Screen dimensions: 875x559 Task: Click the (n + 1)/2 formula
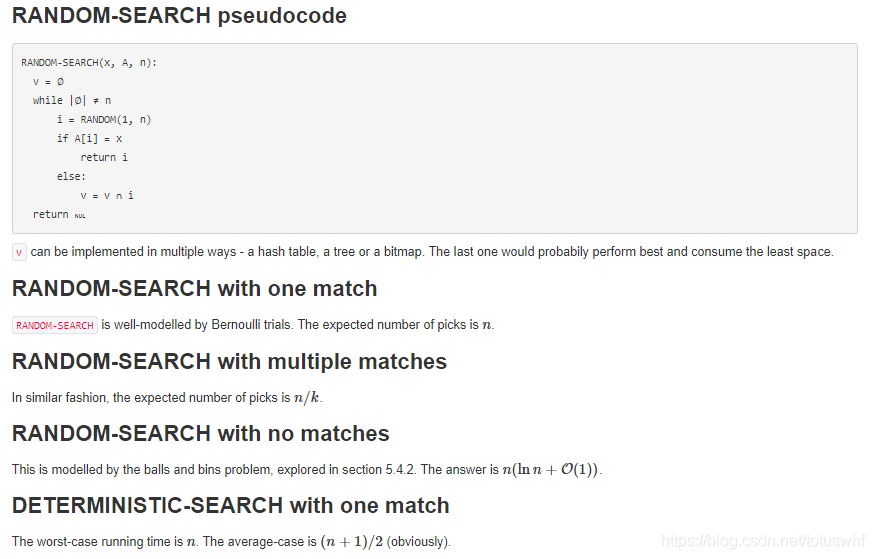[352, 541]
